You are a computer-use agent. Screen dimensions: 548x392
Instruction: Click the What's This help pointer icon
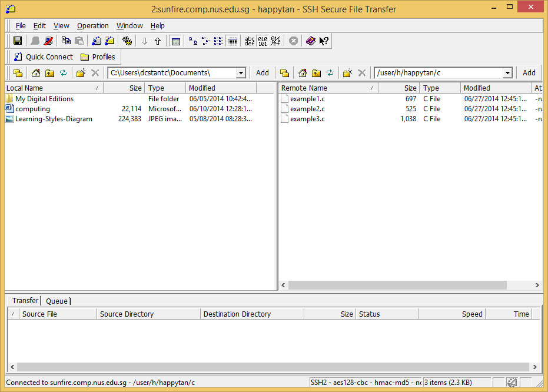point(324,41)
